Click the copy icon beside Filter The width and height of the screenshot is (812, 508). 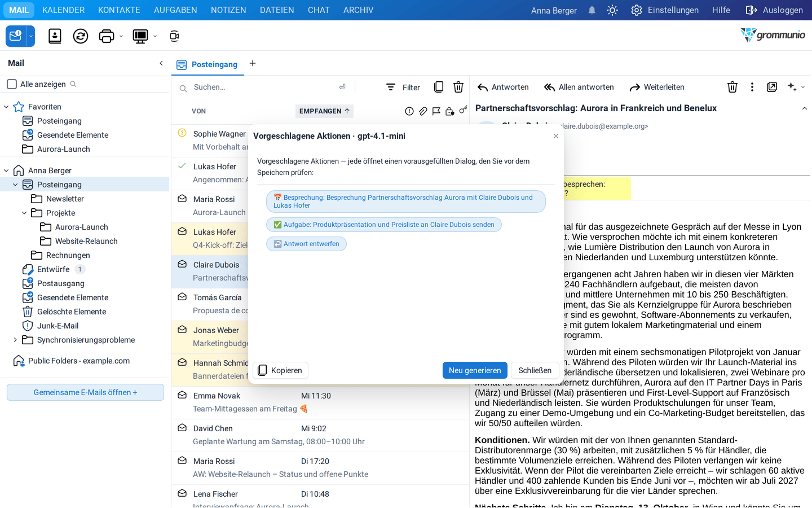pyautogui.click(x=439, y=87)
